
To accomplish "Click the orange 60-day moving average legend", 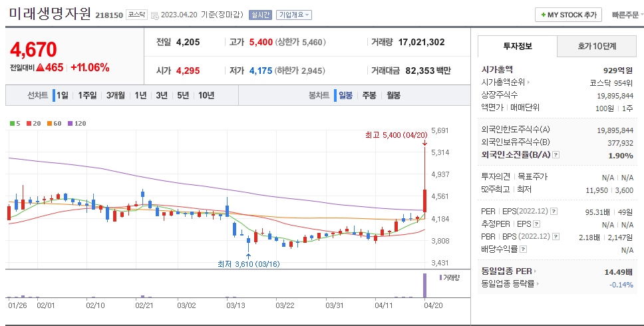I will [54, 123].
